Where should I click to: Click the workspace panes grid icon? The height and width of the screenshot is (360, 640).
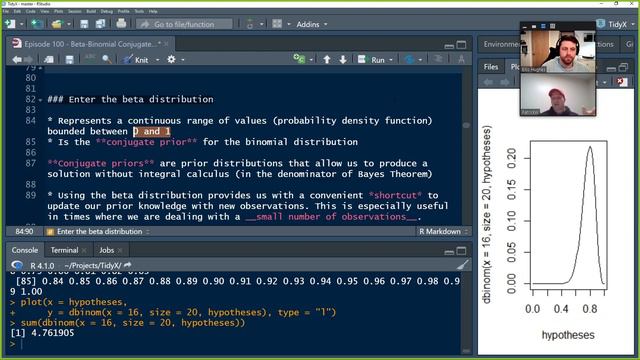point(277,24)
